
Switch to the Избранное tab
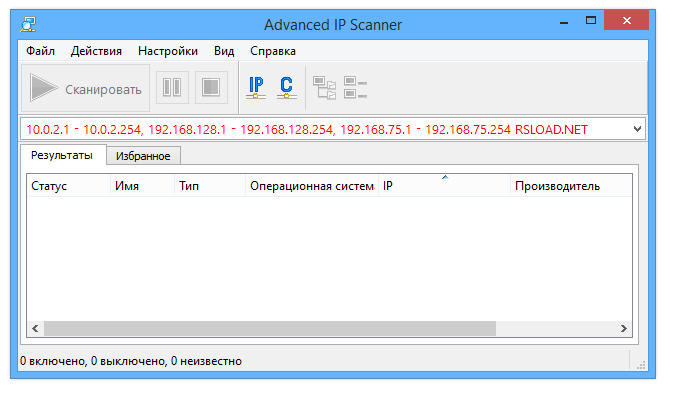point(143,156)
